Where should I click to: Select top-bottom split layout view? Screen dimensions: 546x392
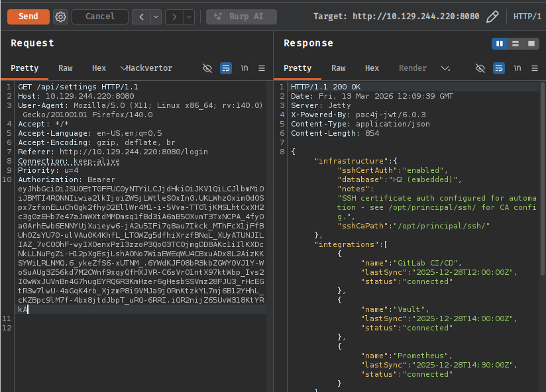516,44
